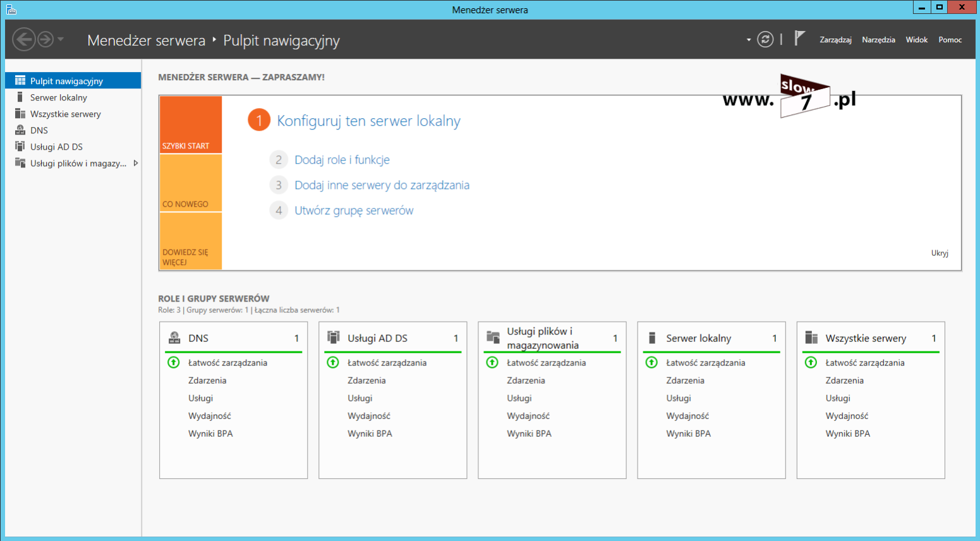The width and height of the screenshot is (980, 541).
Task: Open Zdarzenia in Usługi AD DS tile
Action: pos(366,380)
